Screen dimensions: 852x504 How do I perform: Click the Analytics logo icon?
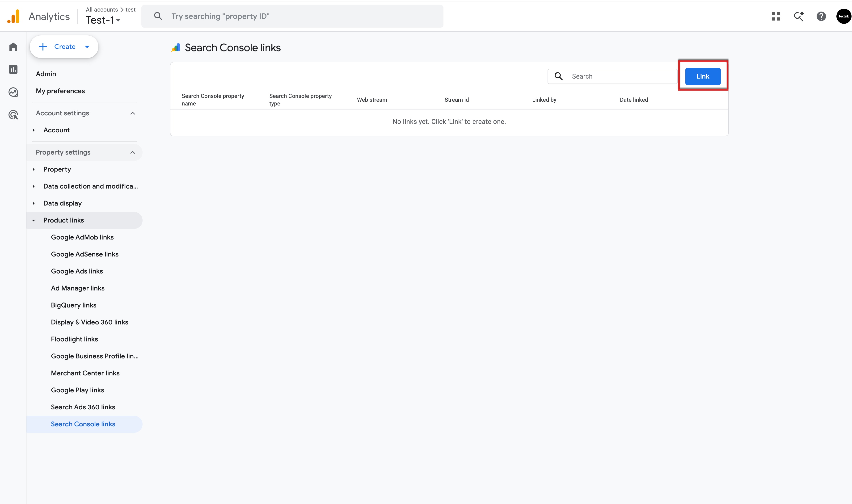(x=14, y=16)
